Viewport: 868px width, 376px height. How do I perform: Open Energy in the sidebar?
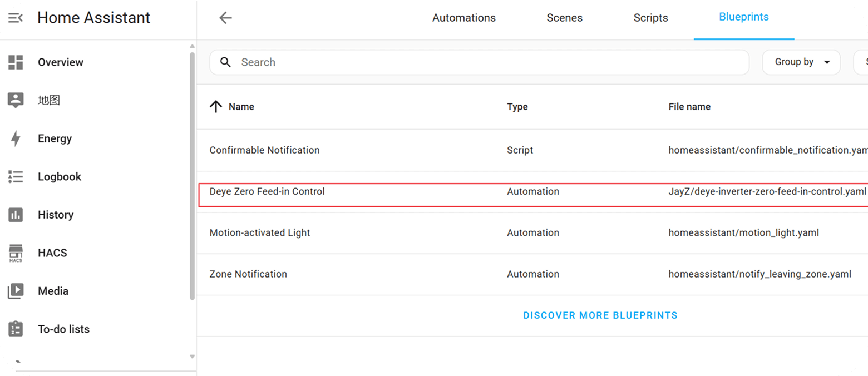pyautogui.click(x=55, y=138)
